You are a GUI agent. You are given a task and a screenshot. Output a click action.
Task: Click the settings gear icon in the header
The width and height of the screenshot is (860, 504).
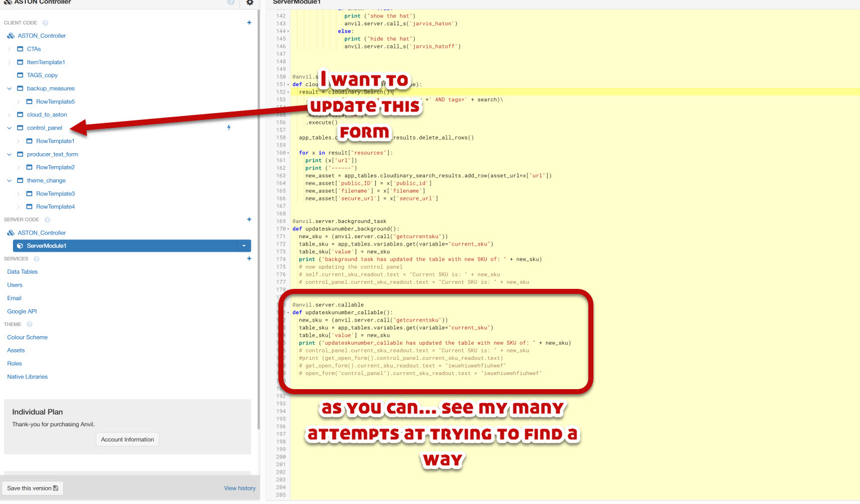click(250, 3)
